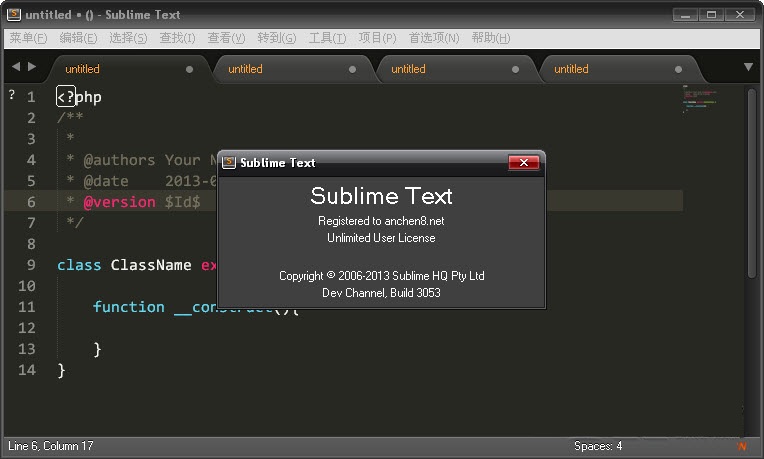Viewport: 764px width, 459px height.
Task: Click the minimap code preview
Action: 700,100
